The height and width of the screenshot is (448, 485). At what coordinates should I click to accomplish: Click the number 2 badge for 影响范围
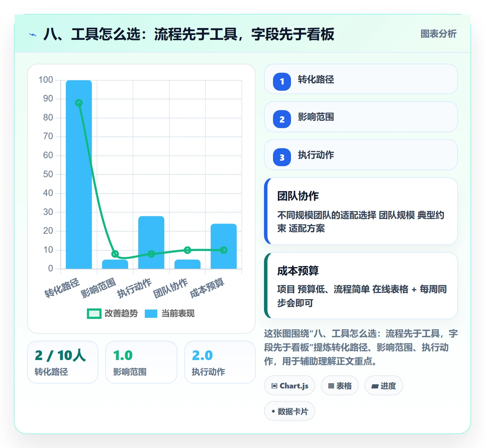282,119
